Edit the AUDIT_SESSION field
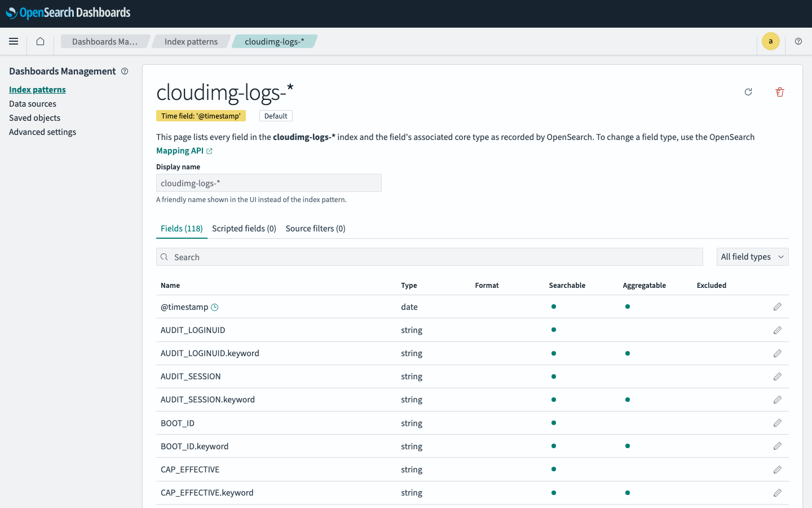The width and height of the screenshot is (812, 508). (778, 376)
